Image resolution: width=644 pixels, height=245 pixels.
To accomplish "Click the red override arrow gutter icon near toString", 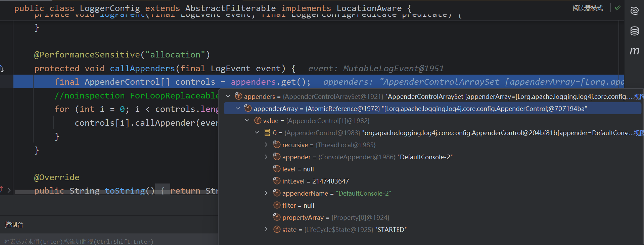I will pyautogui.click(x=1, y=190).
